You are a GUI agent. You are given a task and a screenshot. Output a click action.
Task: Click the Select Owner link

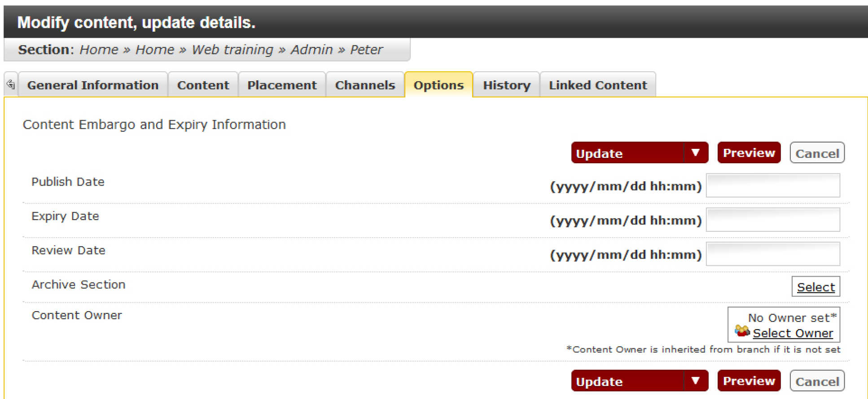point(793,333)
